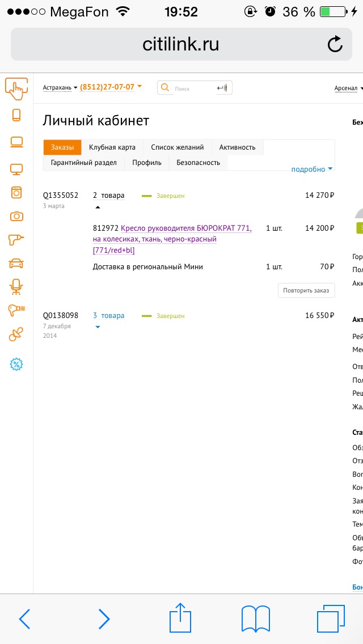363x644 pixels.
Task: Switch to the Клубная карта tab
Action: 112,147
